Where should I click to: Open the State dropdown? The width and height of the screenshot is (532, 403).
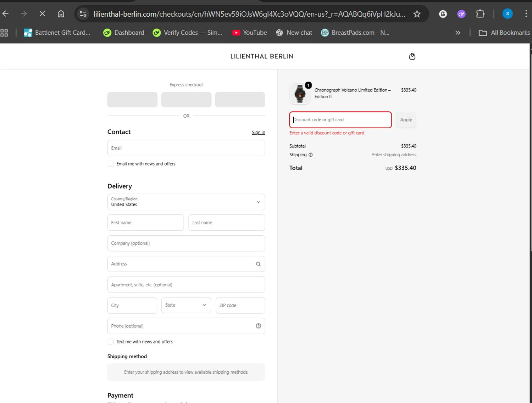click(186, 305)
